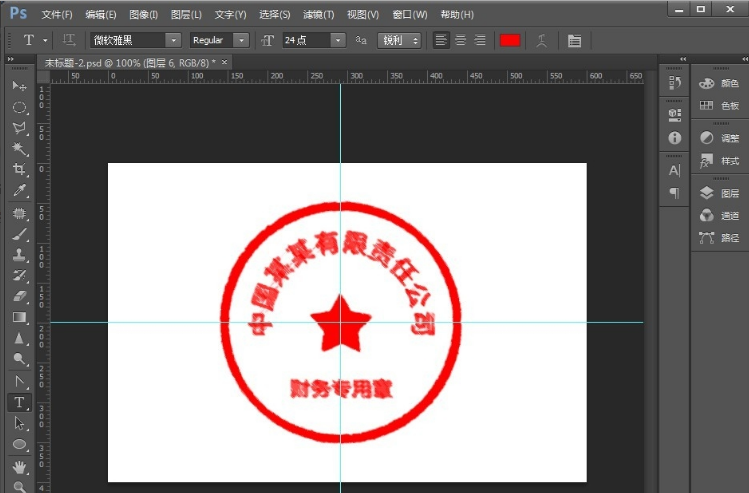The height and width of the screenshot is (493, 749).
Task: Click the 财务专用章 text on canvas
Action: tap(341, 389)
